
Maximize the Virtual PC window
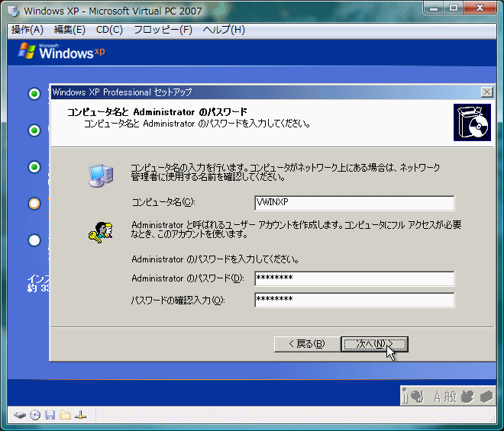(x=454, y=8)
